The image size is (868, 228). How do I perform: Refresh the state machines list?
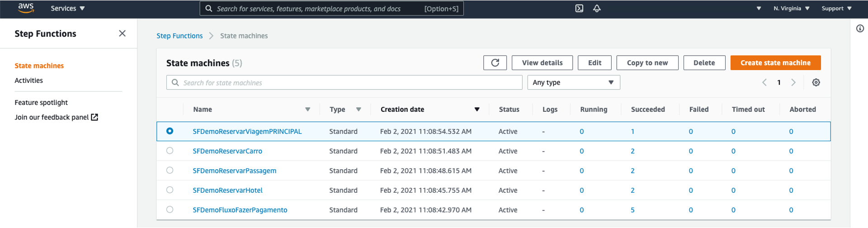coord(495,63)
